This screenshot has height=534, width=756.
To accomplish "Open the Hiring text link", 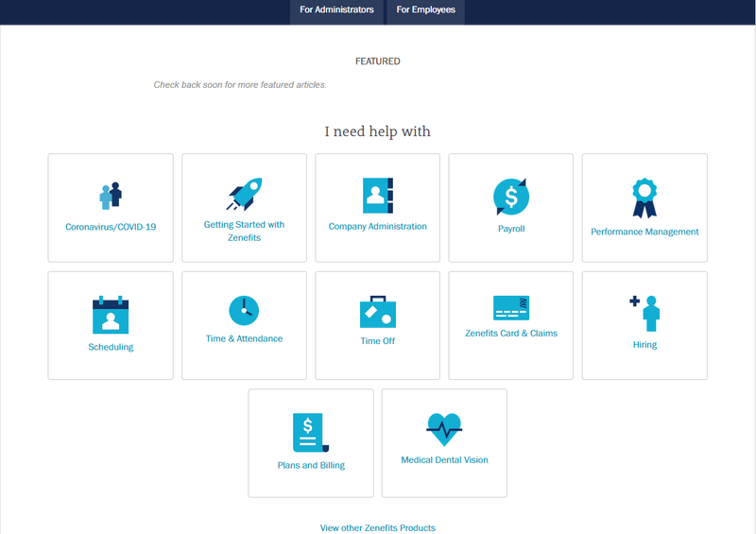I will click(x=644, y=344).
